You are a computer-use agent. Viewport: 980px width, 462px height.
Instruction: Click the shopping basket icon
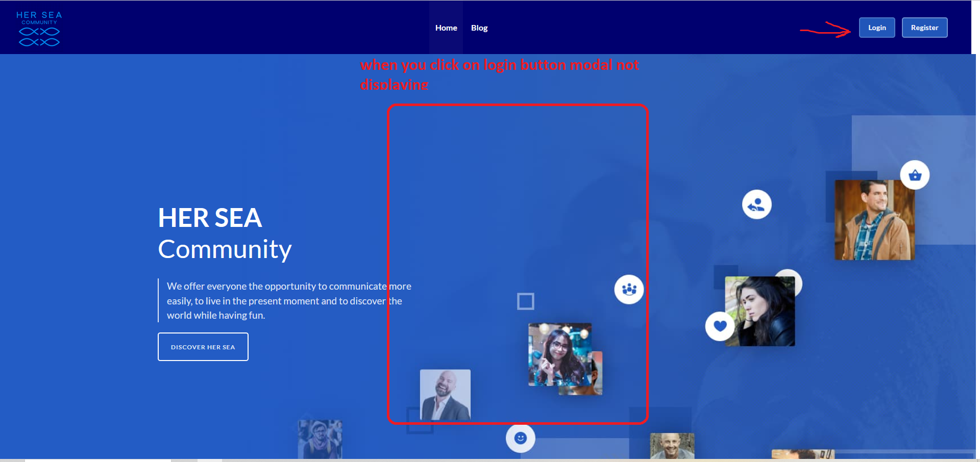pyautogui.click(x=915, y=175)
